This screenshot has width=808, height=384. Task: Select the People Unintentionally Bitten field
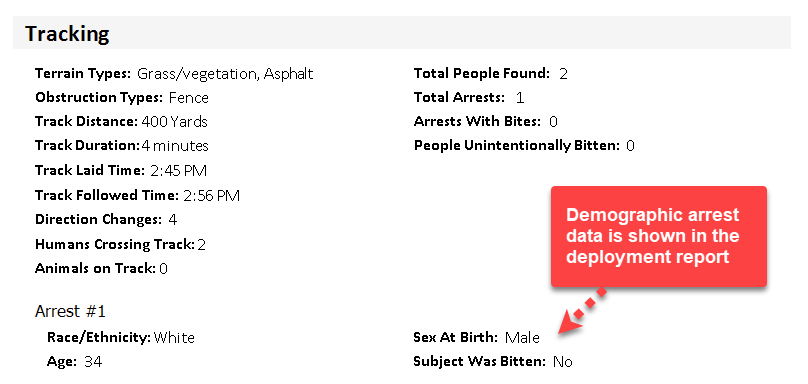tap(524, 146)
